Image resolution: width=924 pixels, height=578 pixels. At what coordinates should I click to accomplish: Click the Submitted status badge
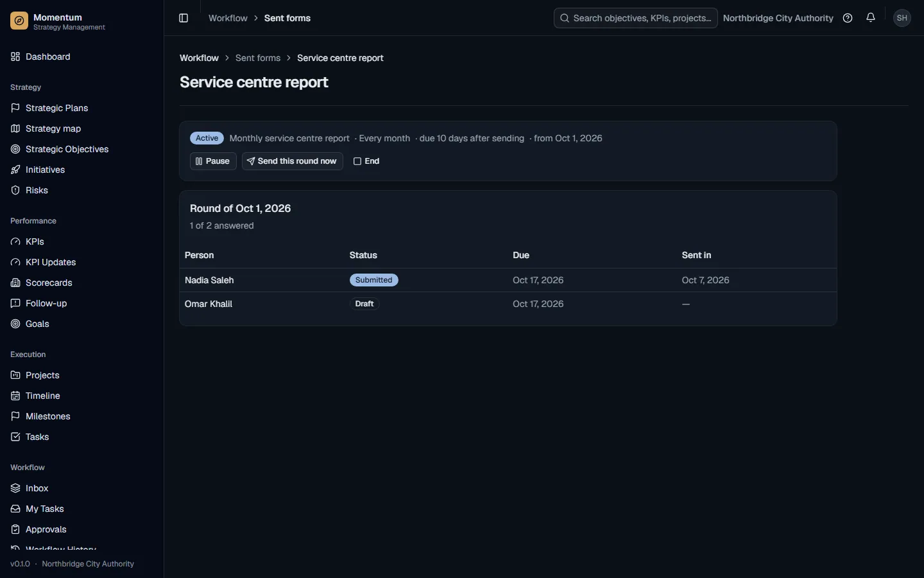(x=374, y=280)
